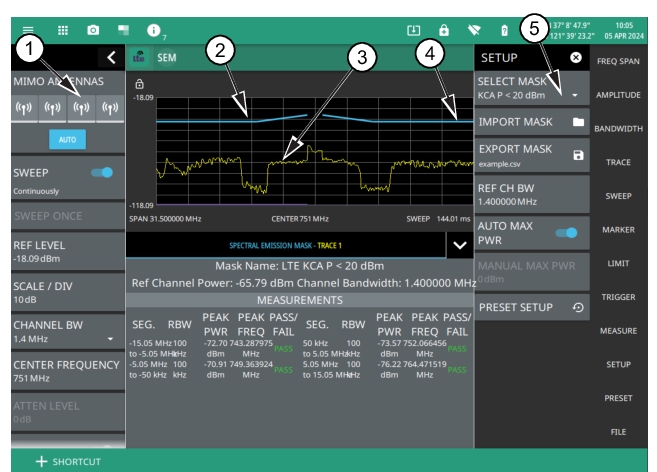Click the Export Mask save icon
The width and height of the screenshot is (657, 472).
(577, 156)
